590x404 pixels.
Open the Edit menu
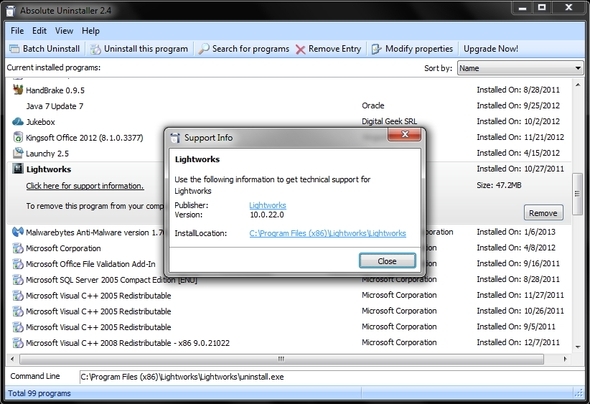pyautogui.click(x=39, y=31)
